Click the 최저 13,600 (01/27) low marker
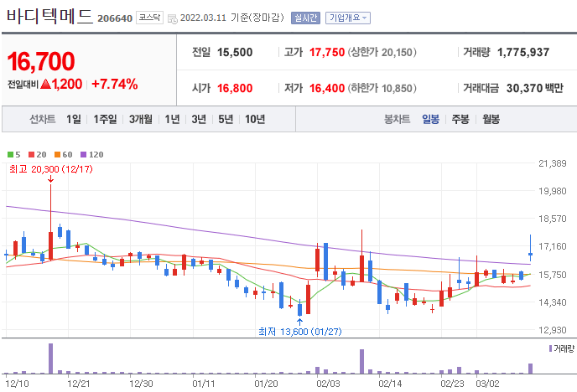Viewport: 577px width, 392px height. 300,332
